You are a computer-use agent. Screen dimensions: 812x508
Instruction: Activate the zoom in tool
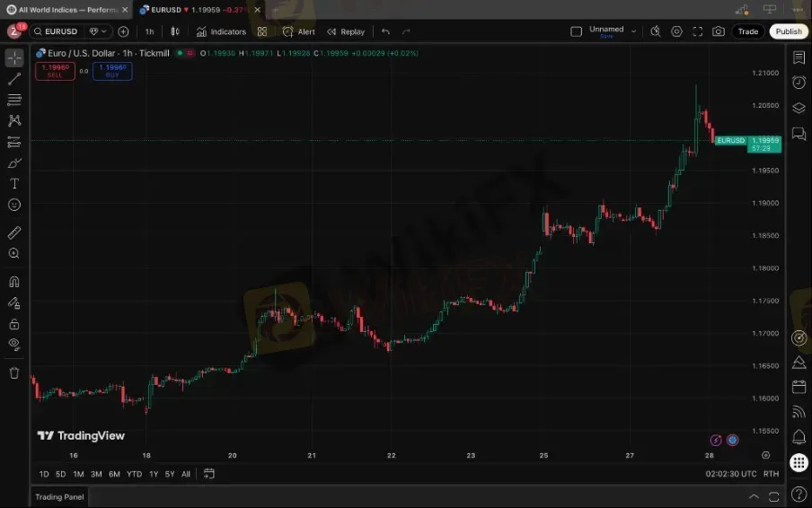coord(14,253)
